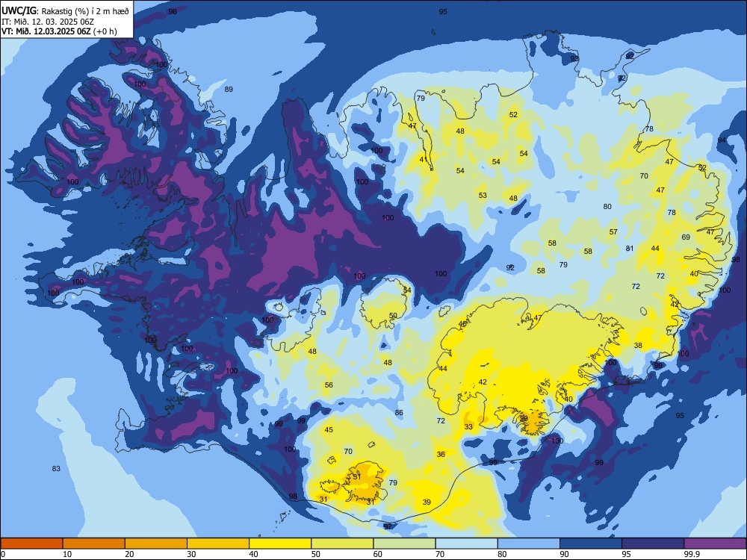This screenshot has width=747, height=560.
Task: Click the humidity value "50" on the map
Action: point(393,315)
